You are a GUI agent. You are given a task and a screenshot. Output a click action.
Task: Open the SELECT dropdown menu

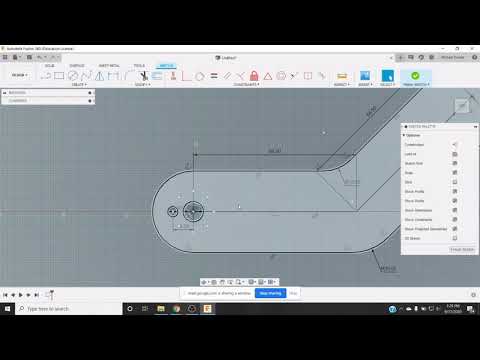click(x=388, y=85)
